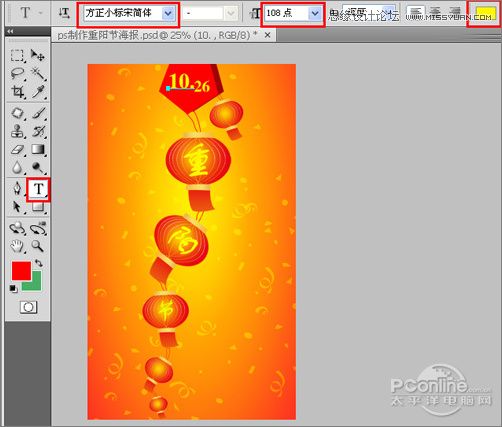Select the Zoom magnifier tool
502x427 pixels.
pos(38,246)
